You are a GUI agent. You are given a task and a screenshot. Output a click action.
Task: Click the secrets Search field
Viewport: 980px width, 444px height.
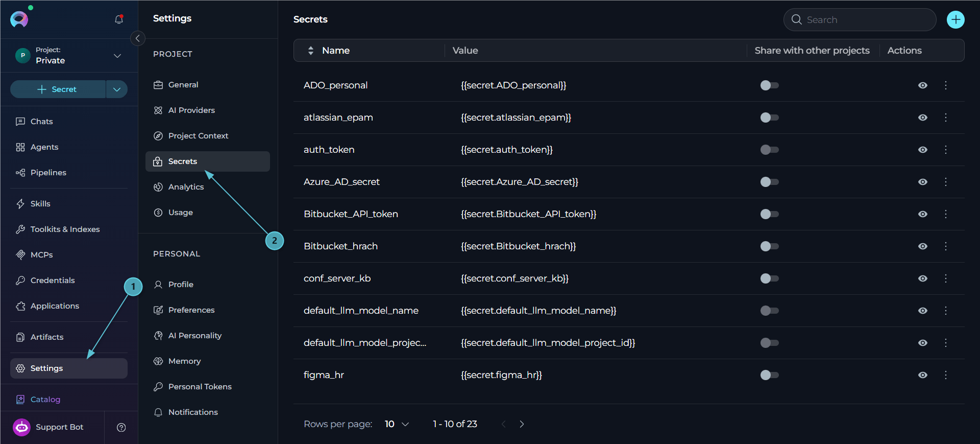[860, 20]
